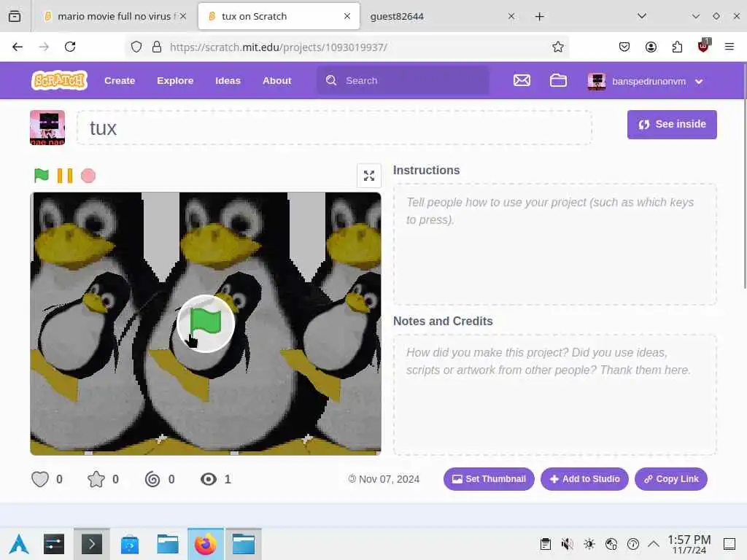Open the Discover store icon in taskbar

click(130, 544)
